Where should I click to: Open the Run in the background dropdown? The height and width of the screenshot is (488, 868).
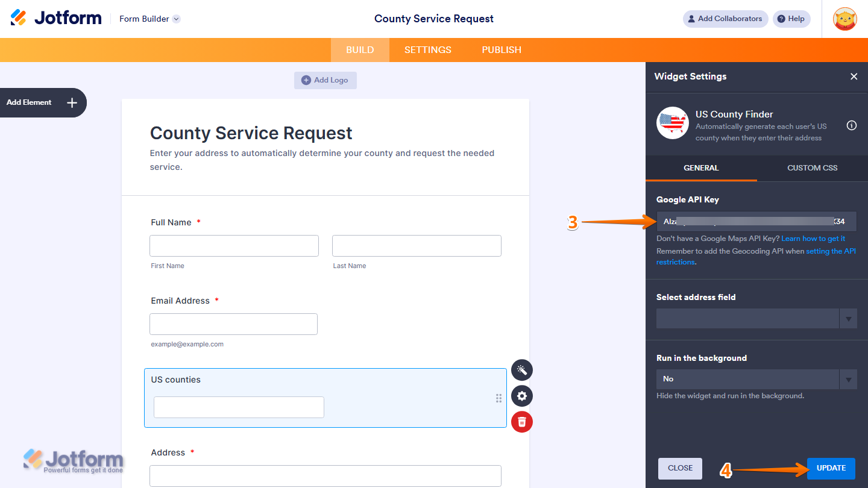point(756,379)
